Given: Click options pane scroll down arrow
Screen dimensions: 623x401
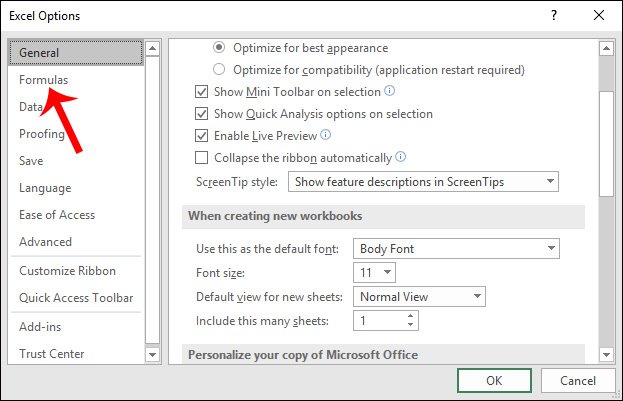Looking at the screenshot, I should 606,354.
